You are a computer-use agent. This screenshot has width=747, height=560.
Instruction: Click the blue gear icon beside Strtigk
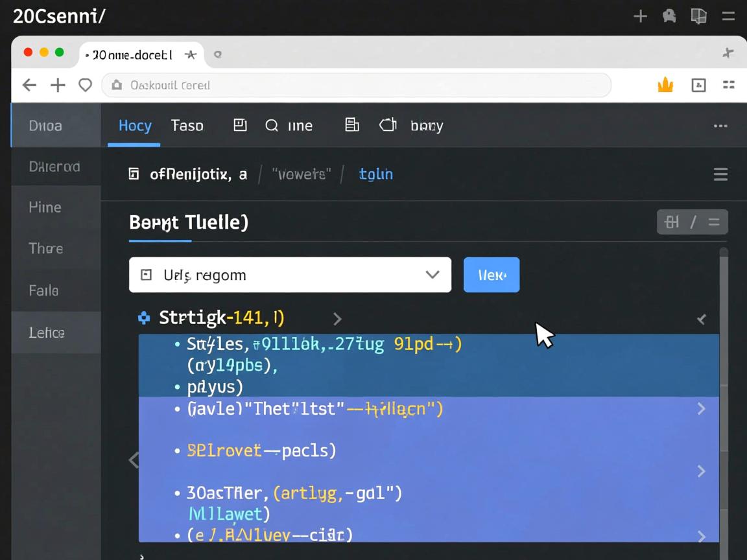pos(144,318)
